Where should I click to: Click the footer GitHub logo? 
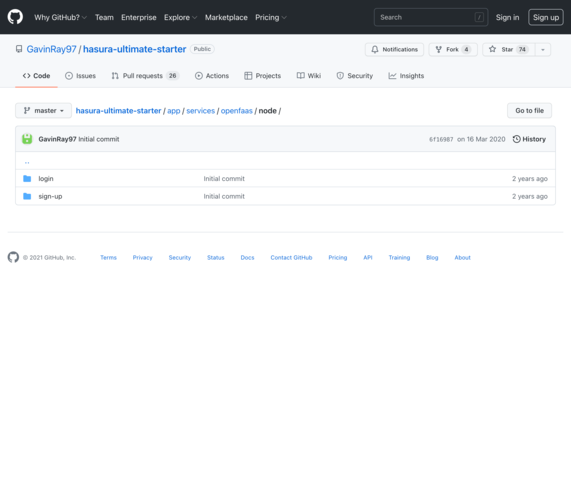click(x=13, y=257)
